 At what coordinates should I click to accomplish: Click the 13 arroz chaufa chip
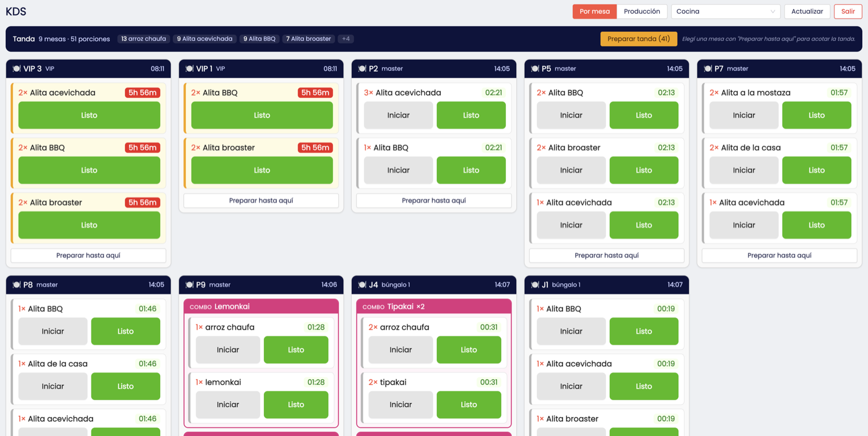[144, 39]
